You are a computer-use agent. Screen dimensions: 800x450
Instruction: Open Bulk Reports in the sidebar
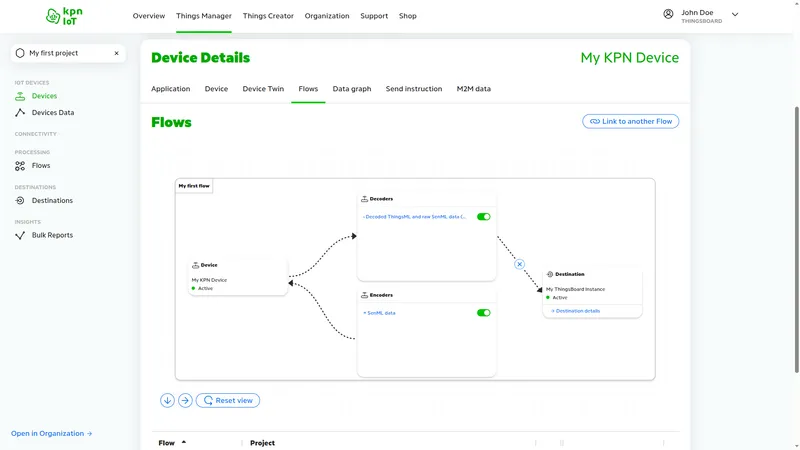[x=52, y=235]
